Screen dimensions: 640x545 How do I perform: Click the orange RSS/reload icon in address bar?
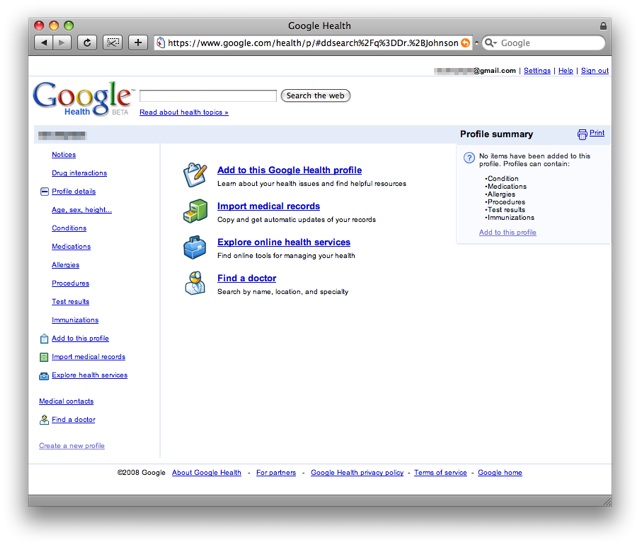[x=465, y=43]
